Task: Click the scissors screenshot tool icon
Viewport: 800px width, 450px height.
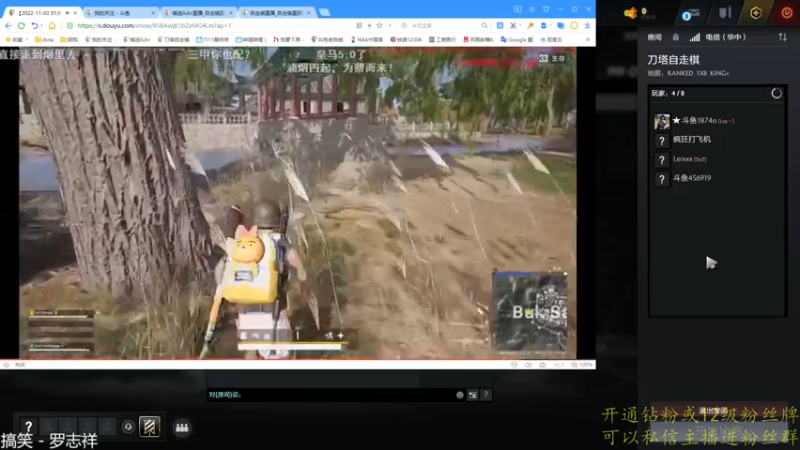Action: coord(513,26)
